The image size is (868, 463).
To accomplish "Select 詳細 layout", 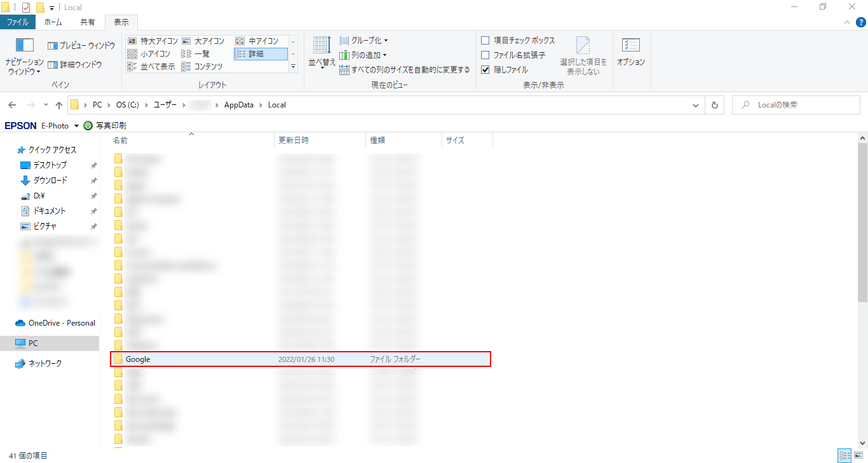I will [261, 54].
